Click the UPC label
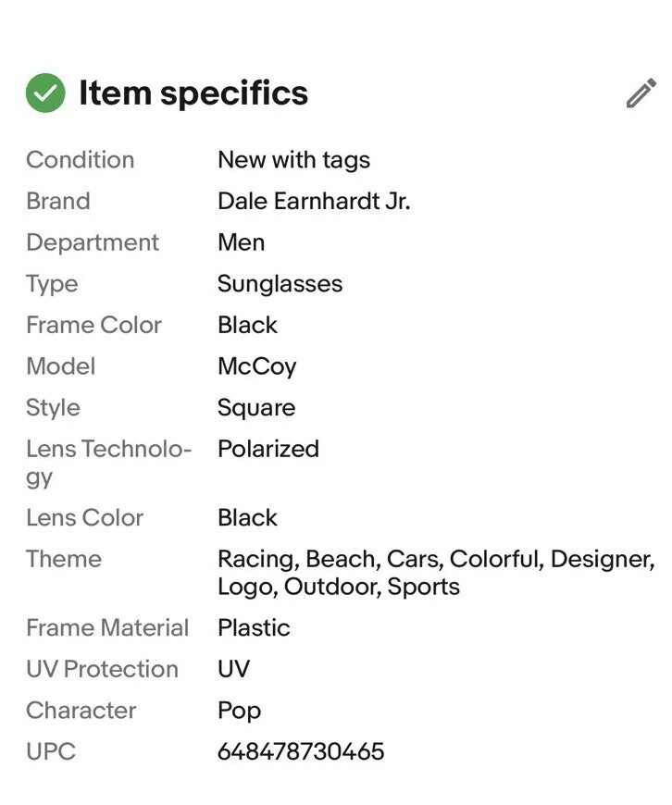The width and height of the screenshot is (672, 805). 51,751
